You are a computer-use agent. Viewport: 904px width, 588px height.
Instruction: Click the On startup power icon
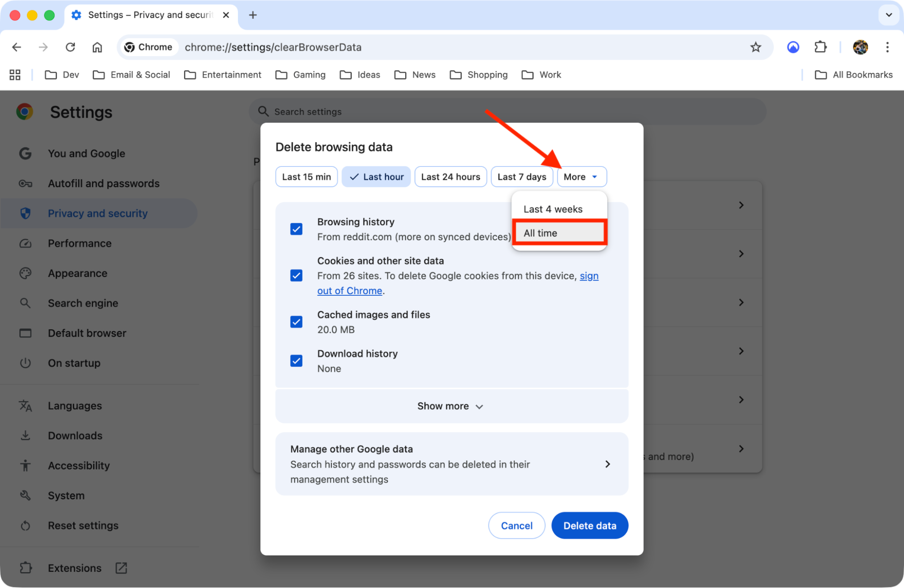tap(26, 363)
